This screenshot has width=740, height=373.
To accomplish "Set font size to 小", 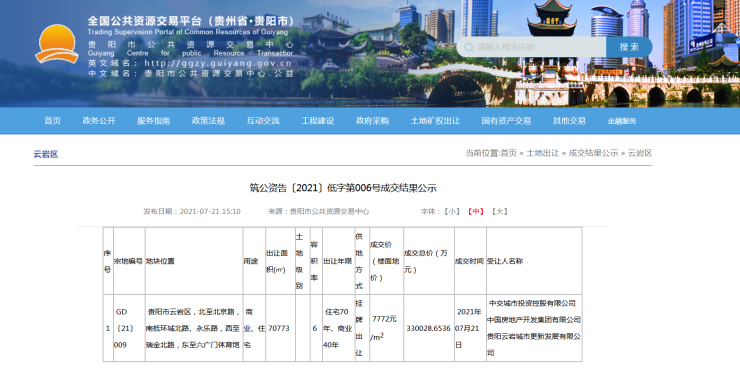I will coord(451,212).
